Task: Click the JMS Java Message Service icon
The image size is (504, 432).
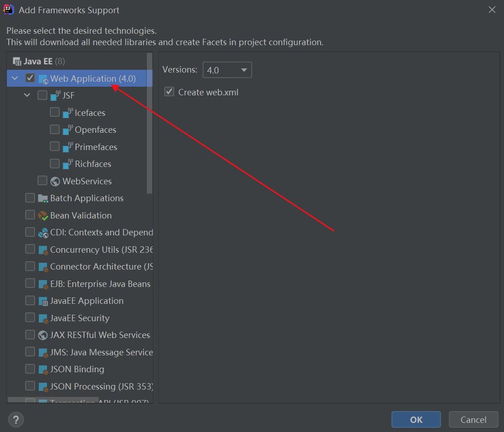Action: pos(43,353)
